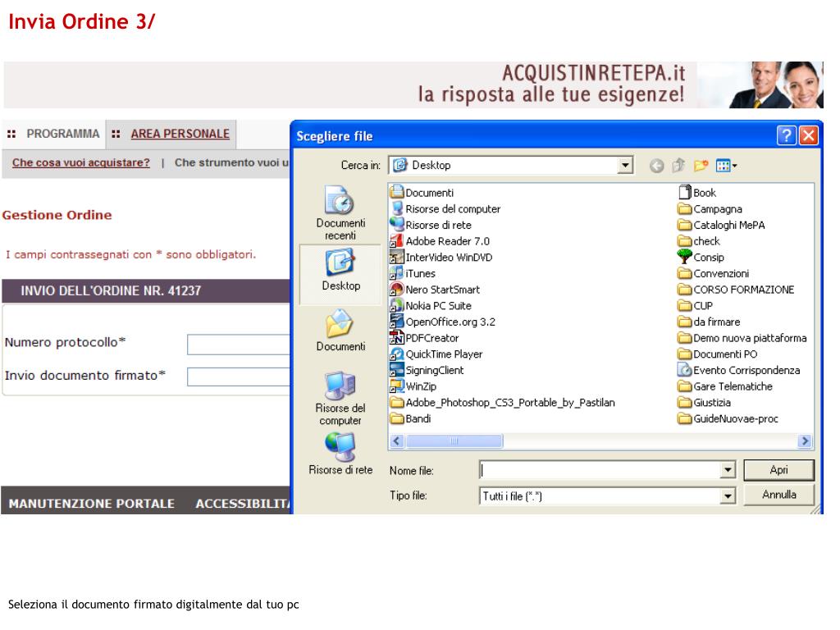Open the Views menu icon
This screenshot has width=840, height=630.
(726, 166)
